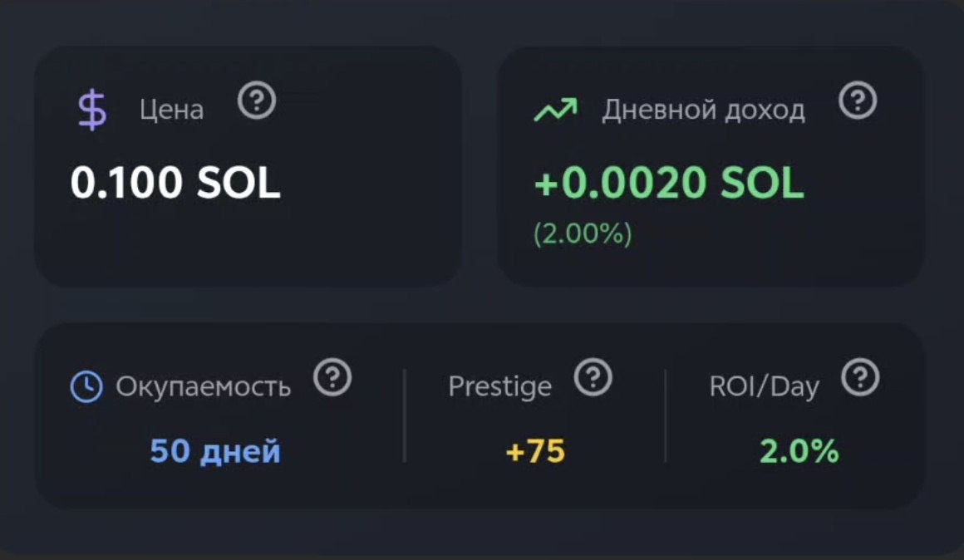Click the ROI/Day label
The height and width of the screenshot is (560, 964).
tap(764, 386)
